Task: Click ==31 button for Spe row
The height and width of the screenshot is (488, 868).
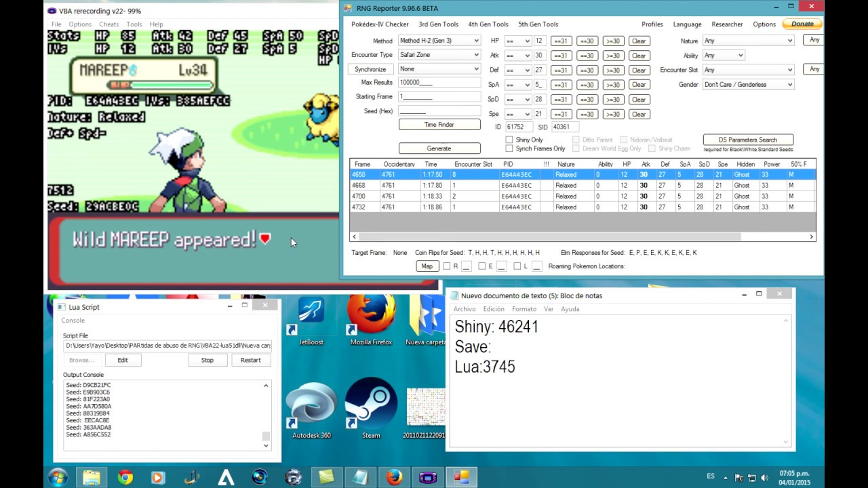Action: [561, 114]
